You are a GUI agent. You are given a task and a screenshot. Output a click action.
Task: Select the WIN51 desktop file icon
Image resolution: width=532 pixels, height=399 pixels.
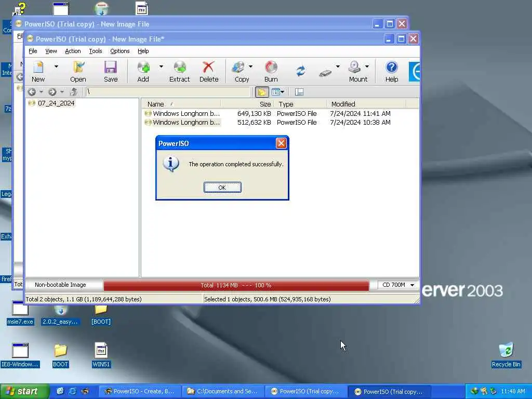[101, 355]
